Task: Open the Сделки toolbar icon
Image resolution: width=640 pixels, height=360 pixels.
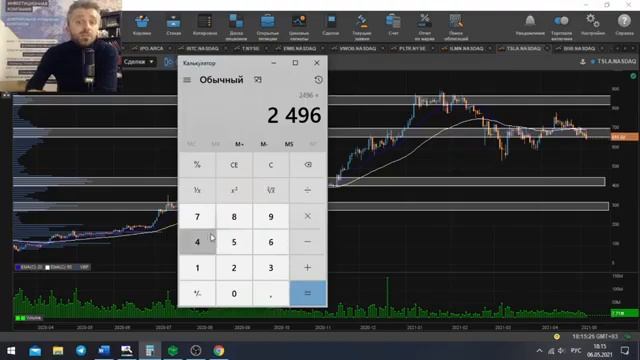Action: coord(331,25)
